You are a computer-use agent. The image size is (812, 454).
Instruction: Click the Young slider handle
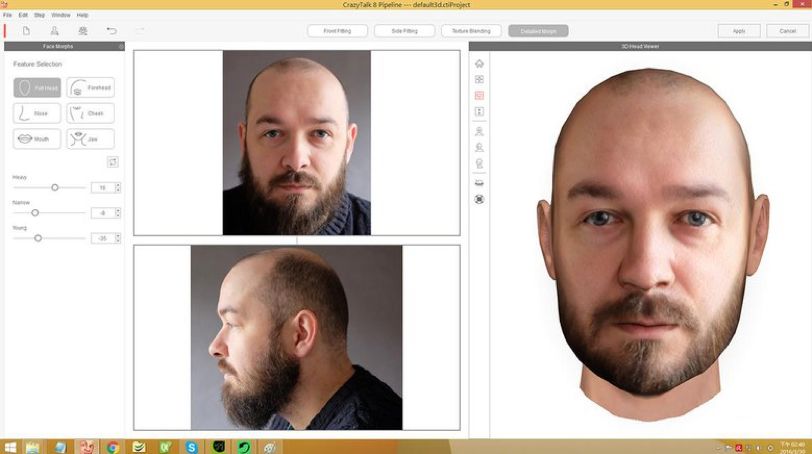38,238
